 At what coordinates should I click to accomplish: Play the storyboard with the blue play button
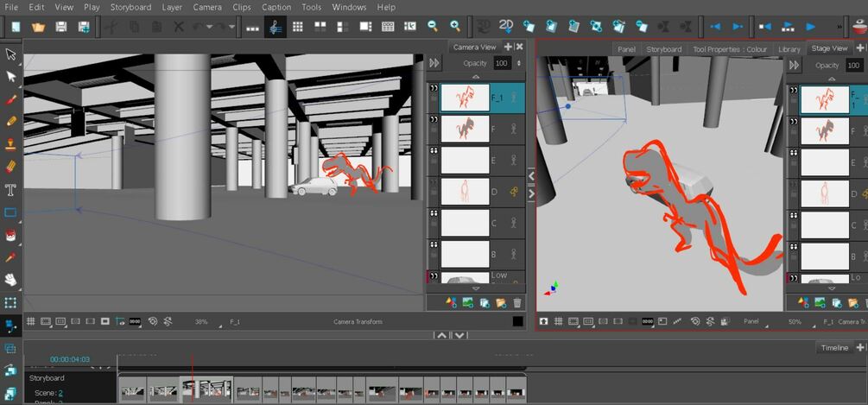(810, 27)
